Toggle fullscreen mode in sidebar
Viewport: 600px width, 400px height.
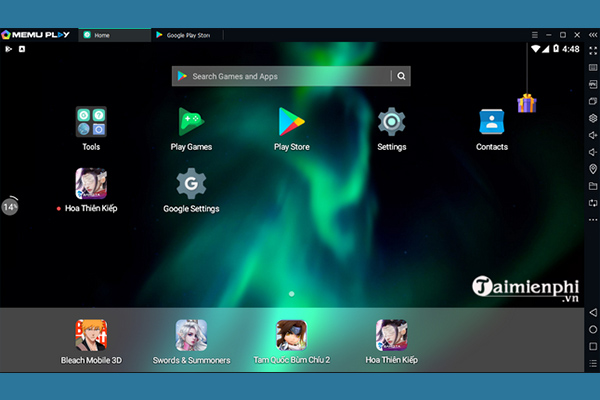click(593, 51)
